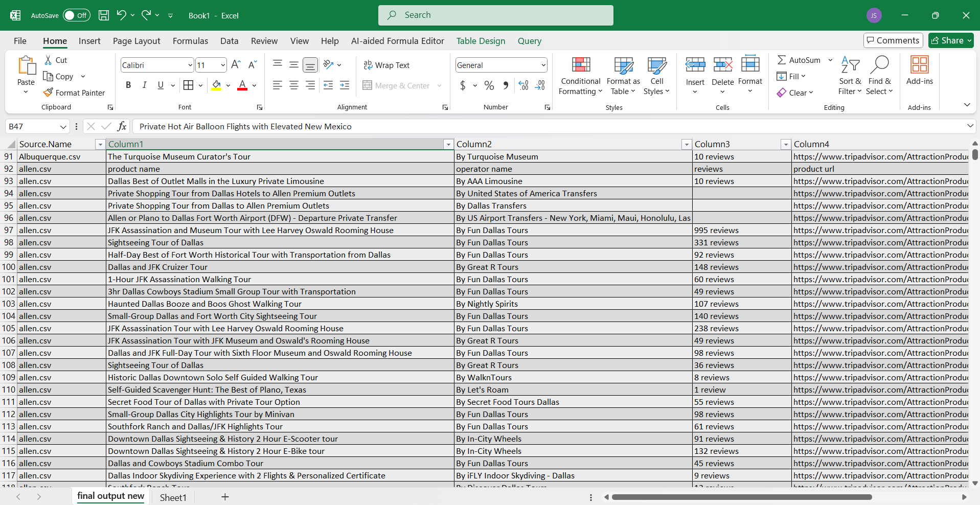This screenshot has width=980, height=505.
Task: Decrease decimal places
Action: click(x=540, y=85)
